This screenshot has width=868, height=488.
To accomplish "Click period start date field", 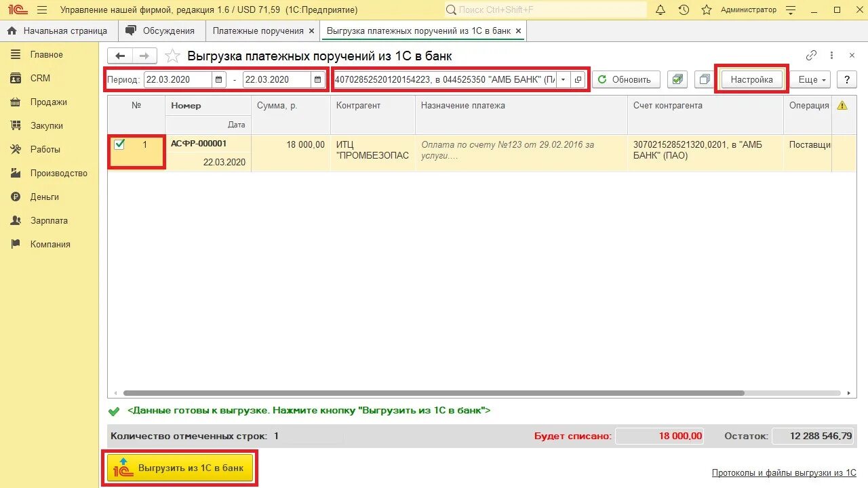I will tap(178, 79).
